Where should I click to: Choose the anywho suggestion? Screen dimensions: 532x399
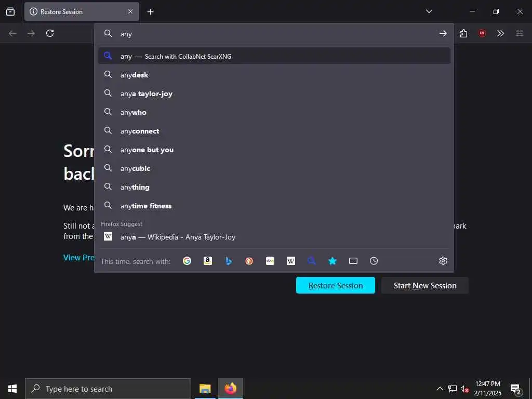pos(274,112)
